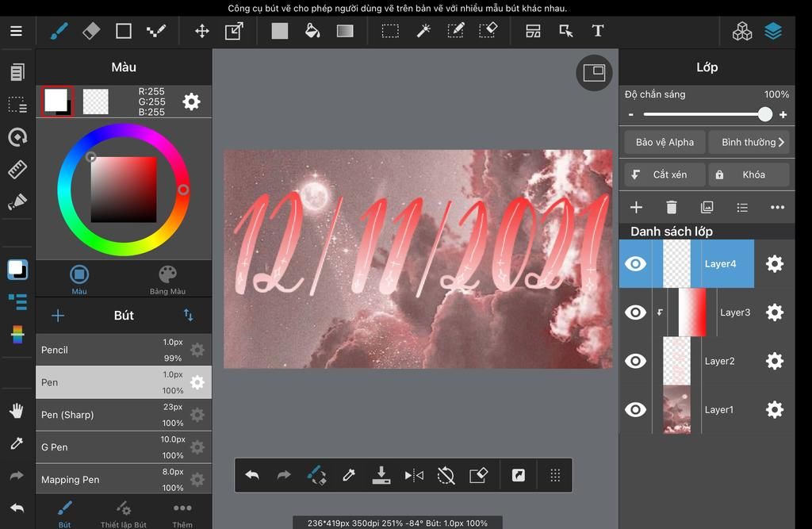Activate the Transform tool

pos(234,31)
